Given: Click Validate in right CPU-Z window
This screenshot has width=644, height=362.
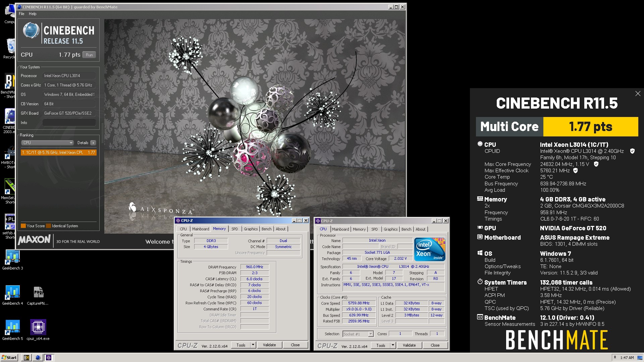Looking at the screenshot, I should click(409, 345).
